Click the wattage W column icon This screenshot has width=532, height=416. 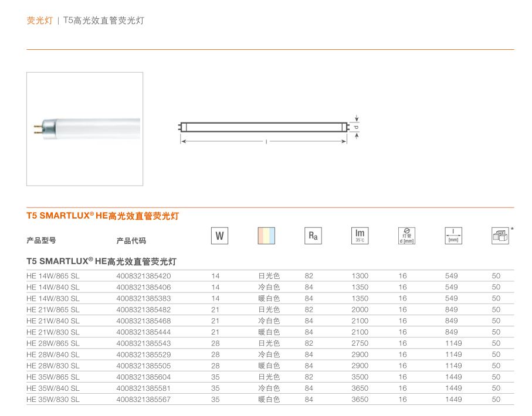pos(219,236)
